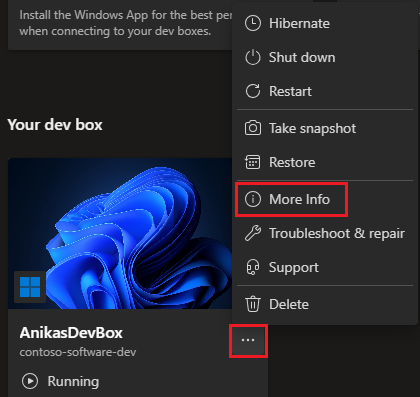Image resolution: width=420 pixels, height=397 pixels.
Task: Open the AnikasDevBox ellipsis actions button
Action: (x=248, y=341)
